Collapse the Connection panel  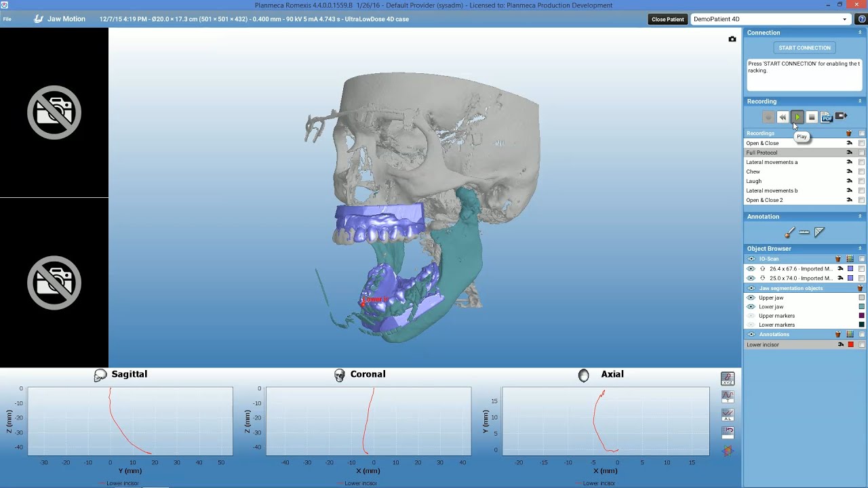(x=860, y=33)
